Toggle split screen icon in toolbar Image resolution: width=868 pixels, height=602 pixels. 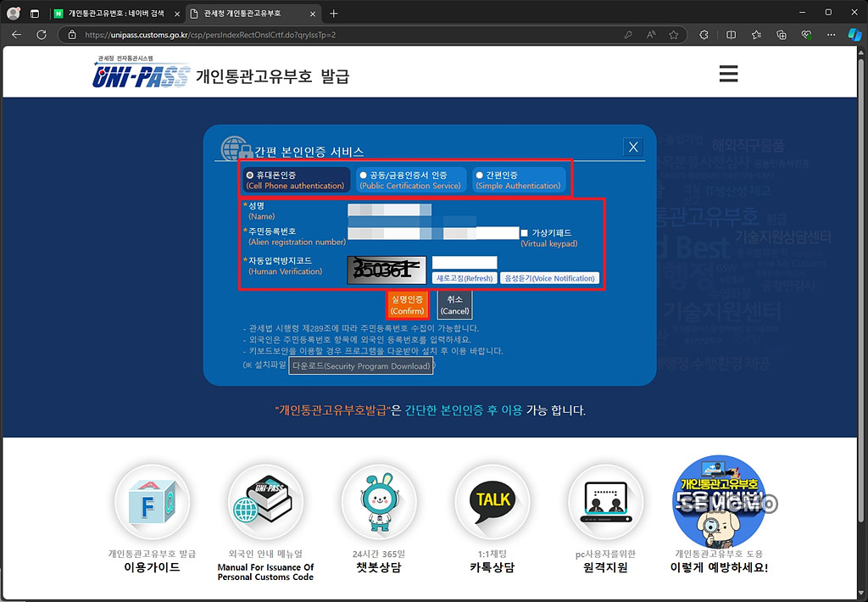[732, 34]
